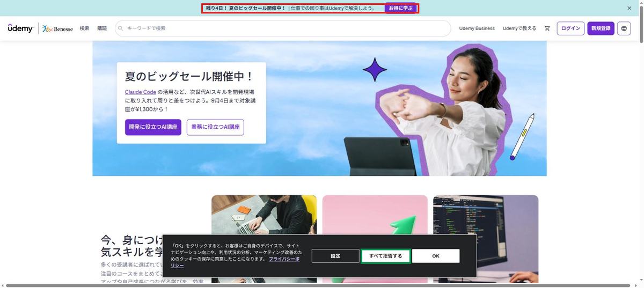Open the language globe selector

(x=624, y=28)
